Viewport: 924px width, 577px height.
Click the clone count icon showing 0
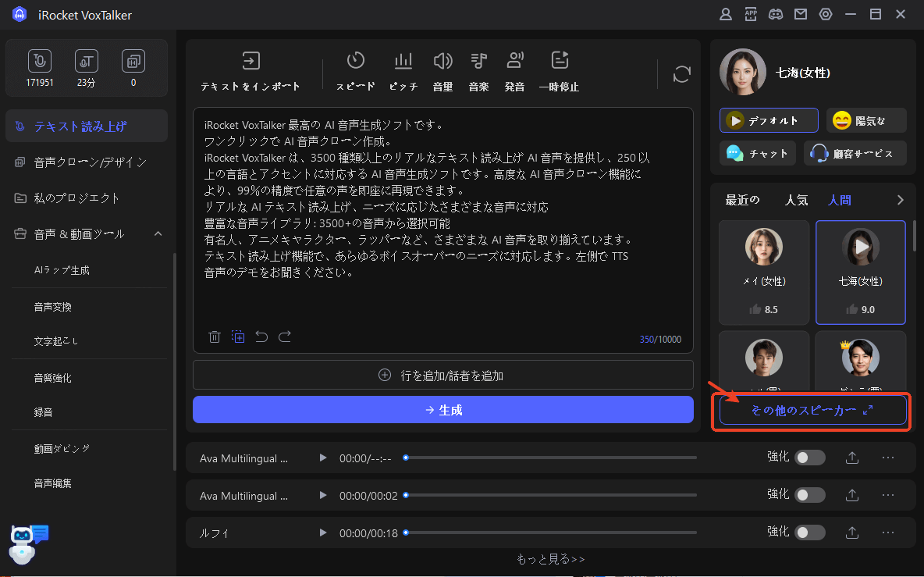coord(133,62)
